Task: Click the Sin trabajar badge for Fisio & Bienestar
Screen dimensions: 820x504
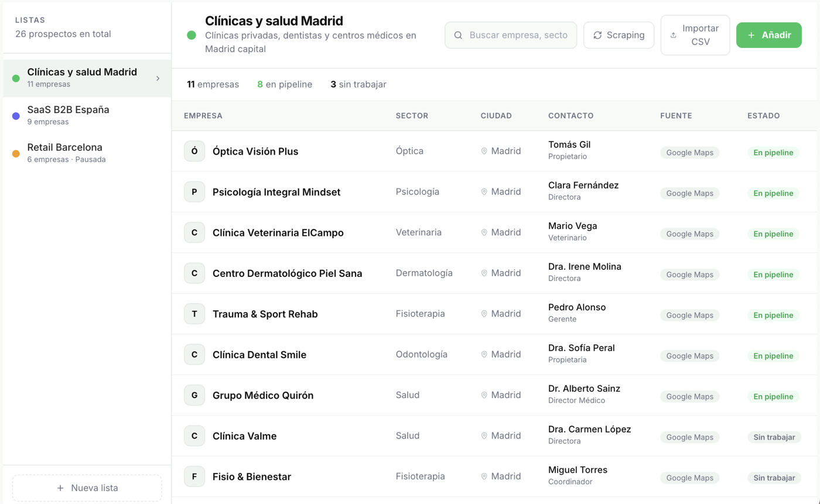Action: pos(774,478)
